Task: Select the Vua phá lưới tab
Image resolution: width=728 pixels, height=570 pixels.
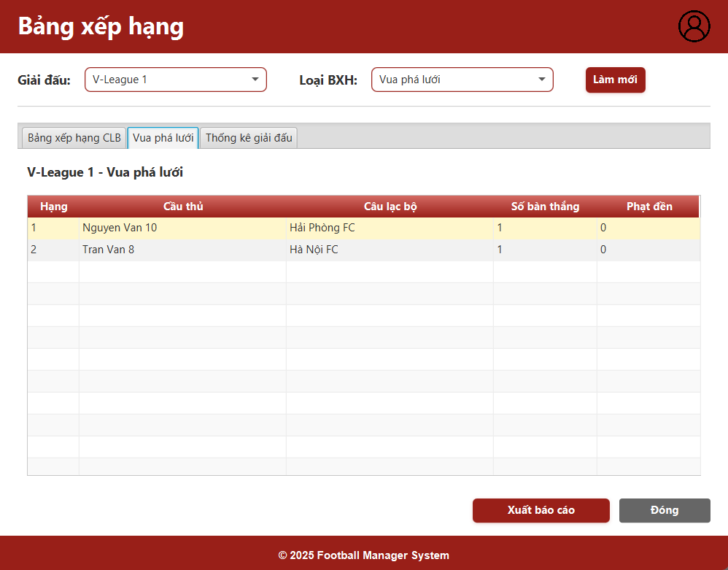Action: pyautogui.click(x=163, y=137)
